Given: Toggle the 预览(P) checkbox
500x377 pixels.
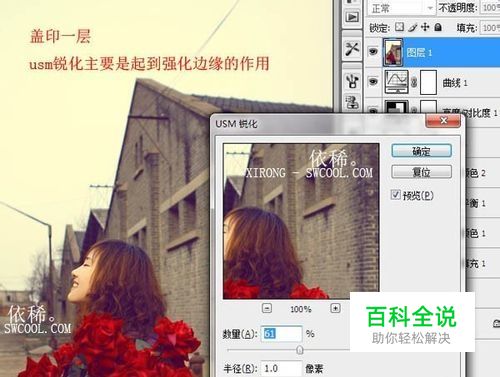Looking at the screenshot, I should click(396, 195).
